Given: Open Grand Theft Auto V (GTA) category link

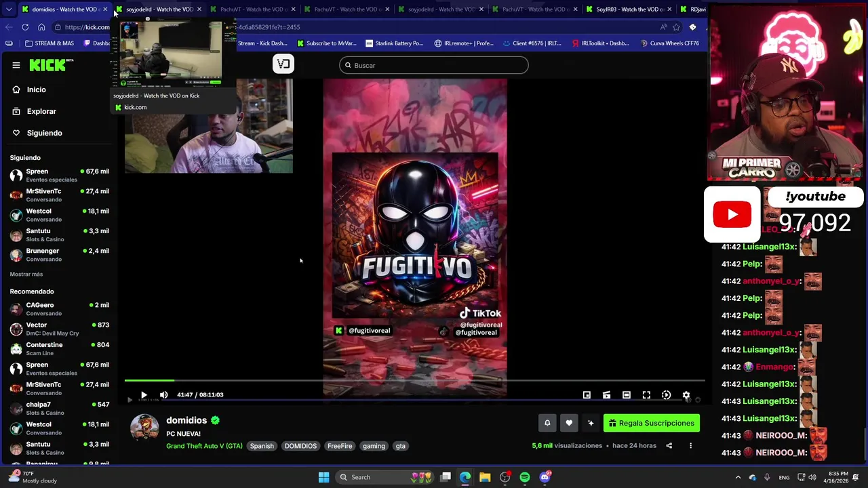Looking at the screenshot, I should point(204,446).
